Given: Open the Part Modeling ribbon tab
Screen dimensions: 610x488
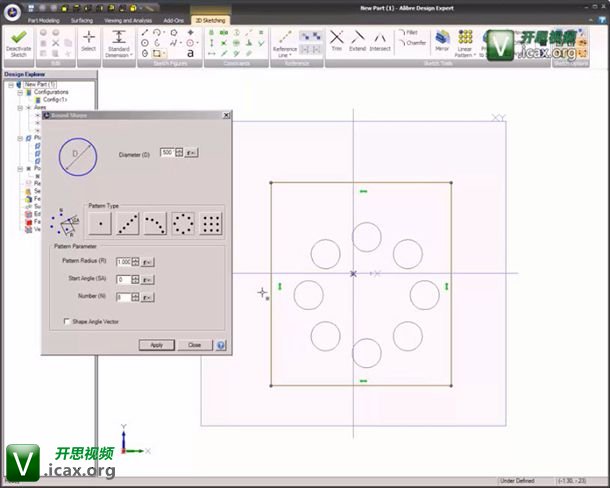Looking at the screenshot, I should pyautogui.click(x=44, y=20).
